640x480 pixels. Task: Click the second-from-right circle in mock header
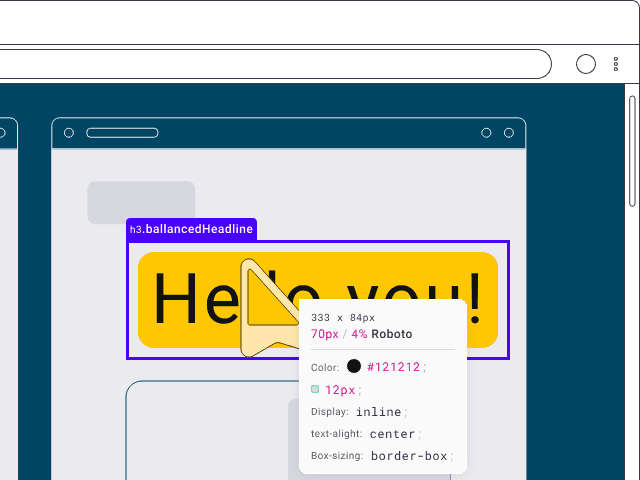coord(486,133)
